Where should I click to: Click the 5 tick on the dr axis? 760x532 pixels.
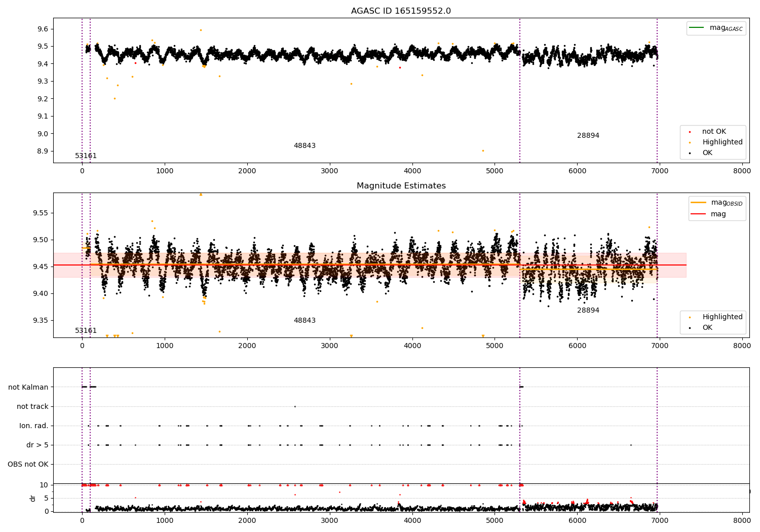(46, 498)
